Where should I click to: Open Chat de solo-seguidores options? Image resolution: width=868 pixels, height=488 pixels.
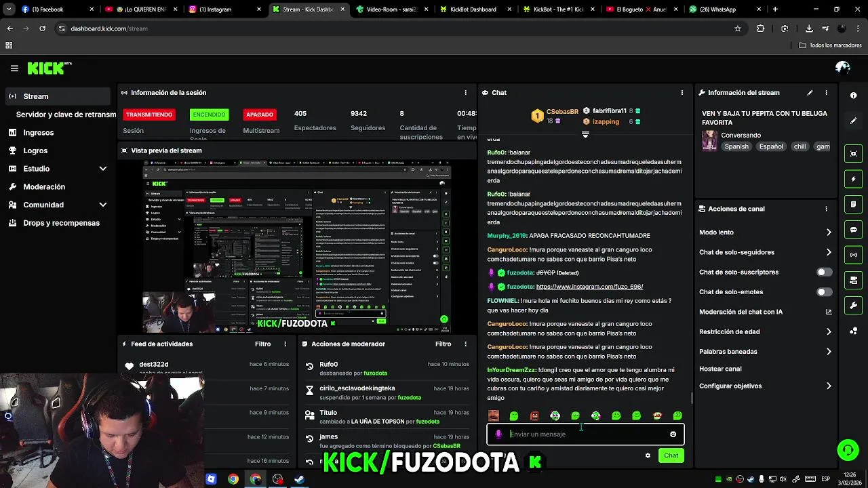click(x=765, y=252)
